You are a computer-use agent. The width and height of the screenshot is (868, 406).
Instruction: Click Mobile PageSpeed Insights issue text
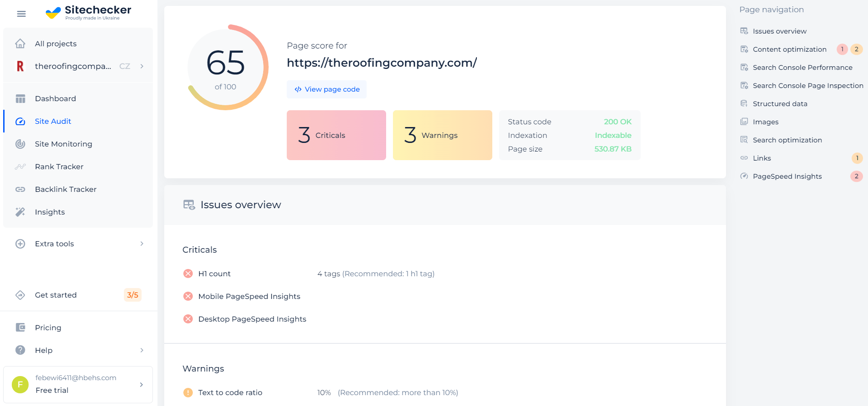coord(249,296)
